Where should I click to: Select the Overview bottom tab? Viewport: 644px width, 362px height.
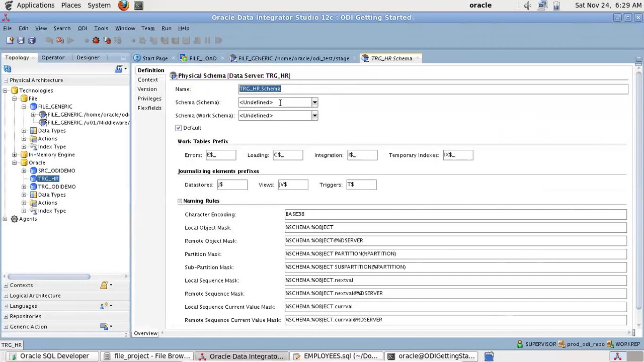pyautogui.click(x=145, y=333)
